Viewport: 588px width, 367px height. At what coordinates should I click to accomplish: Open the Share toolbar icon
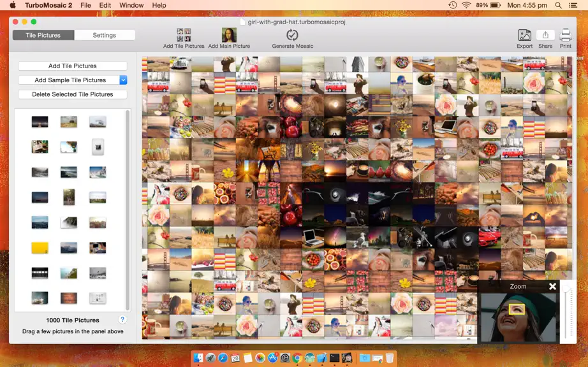(x=545, y=35)
